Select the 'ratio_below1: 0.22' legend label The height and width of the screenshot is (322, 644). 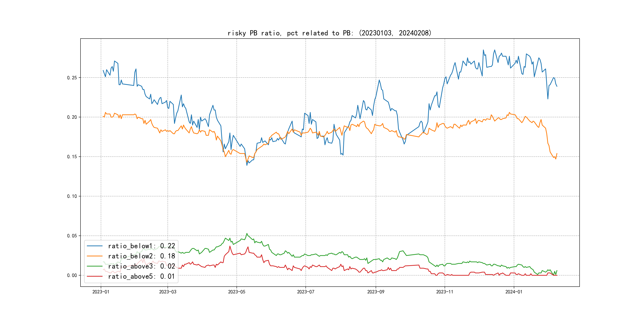coord(141,246)
